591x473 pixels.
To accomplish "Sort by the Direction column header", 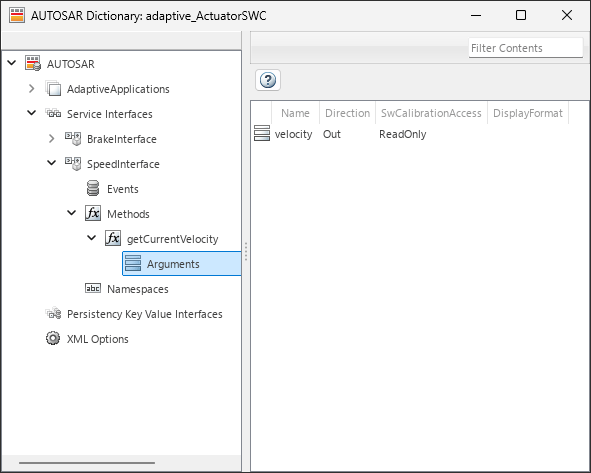I will click(x=348, y=113).
